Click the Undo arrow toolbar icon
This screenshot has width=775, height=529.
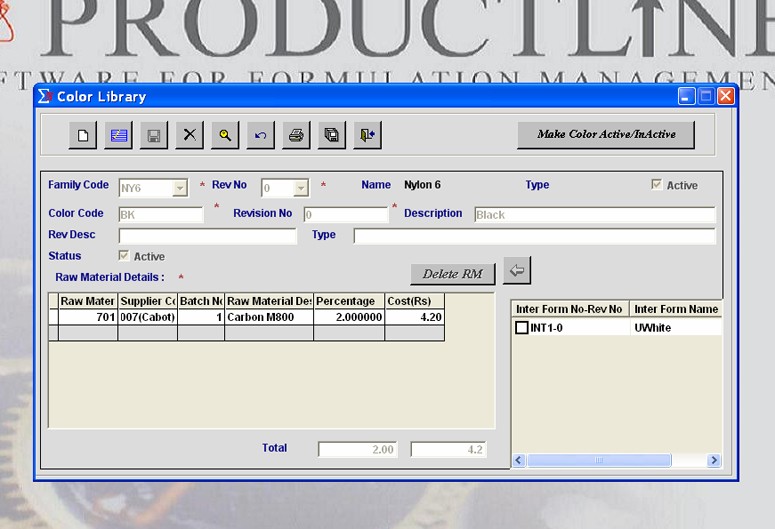point(260,135)
